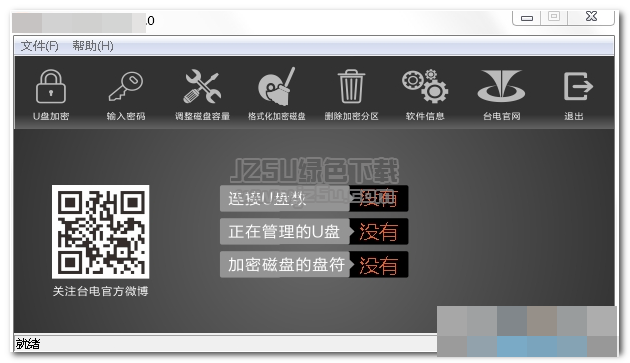
Task: Click the 就绪 status bar text
Action: point(28,344)
